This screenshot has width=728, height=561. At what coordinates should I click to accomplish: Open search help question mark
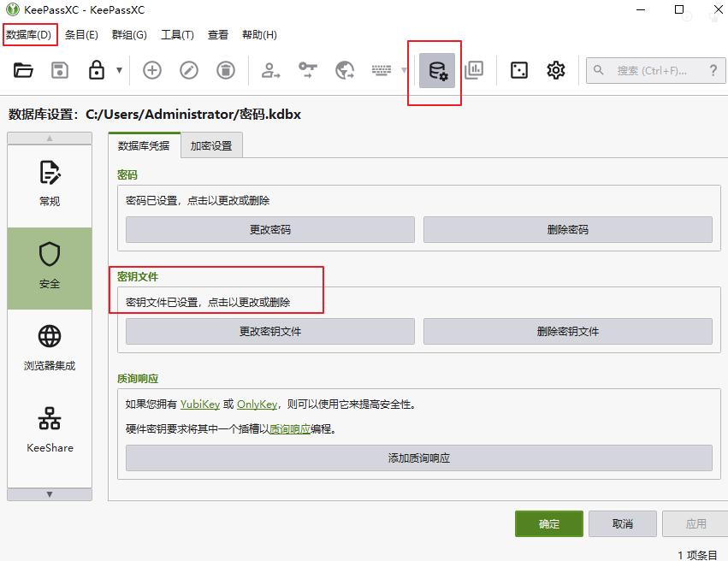pyautogui.click(x=713, y=70)
